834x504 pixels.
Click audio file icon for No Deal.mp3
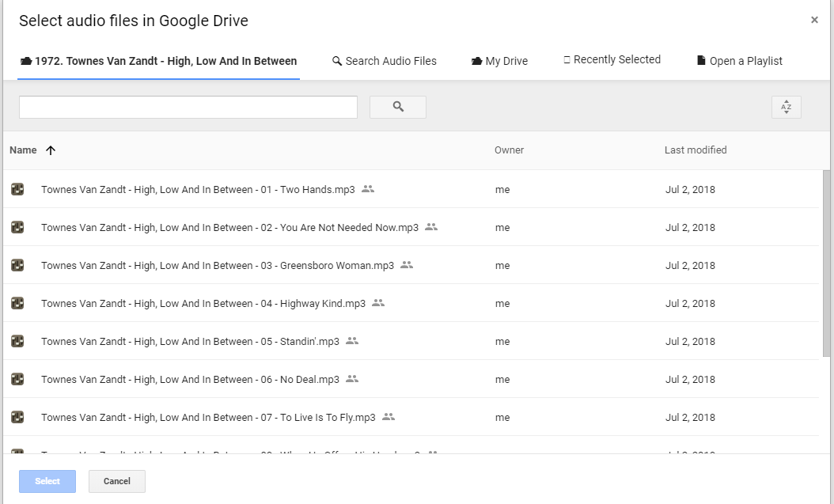point(17,380)
